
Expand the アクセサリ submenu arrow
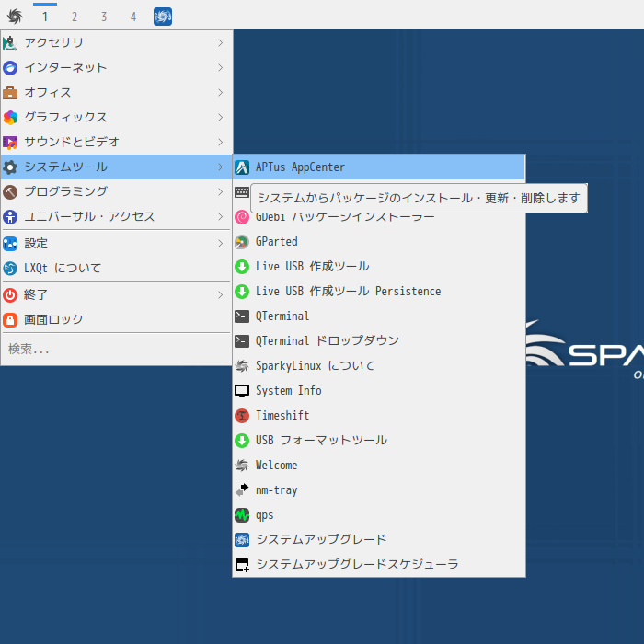click(221, 42)
